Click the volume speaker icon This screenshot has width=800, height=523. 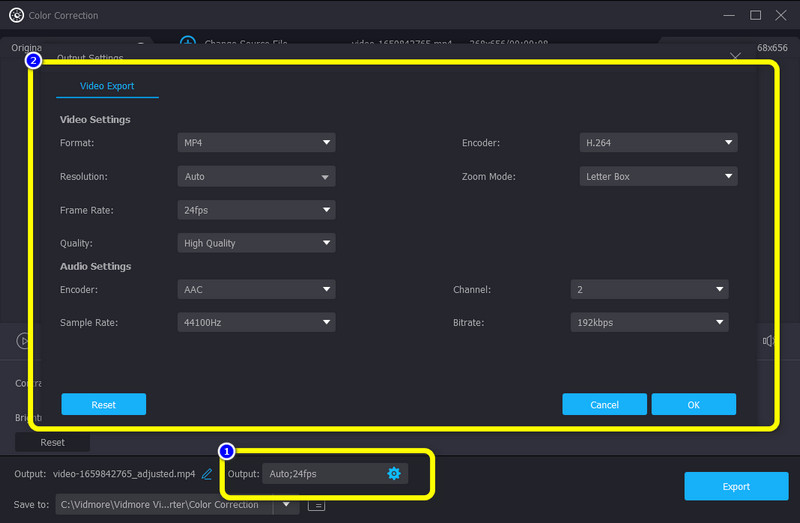pos(769,341)
